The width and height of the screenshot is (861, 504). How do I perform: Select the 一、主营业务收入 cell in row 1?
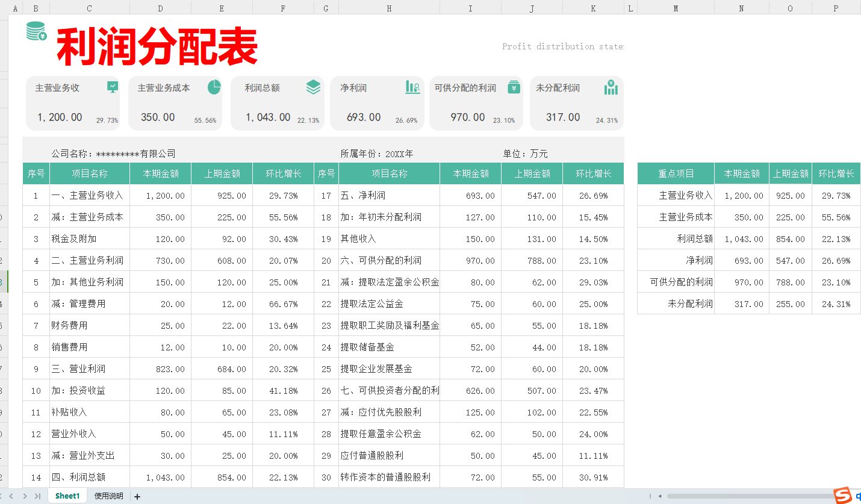(x=90, y=196)
